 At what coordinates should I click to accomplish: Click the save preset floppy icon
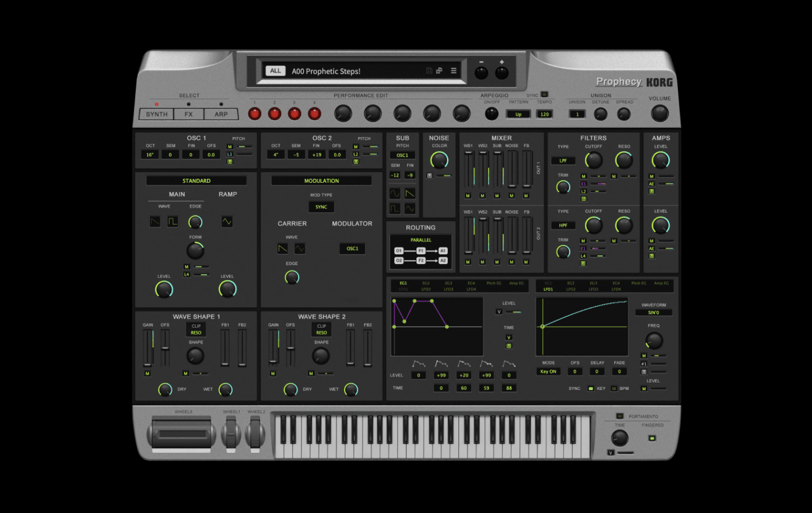[x=429, y=71]
